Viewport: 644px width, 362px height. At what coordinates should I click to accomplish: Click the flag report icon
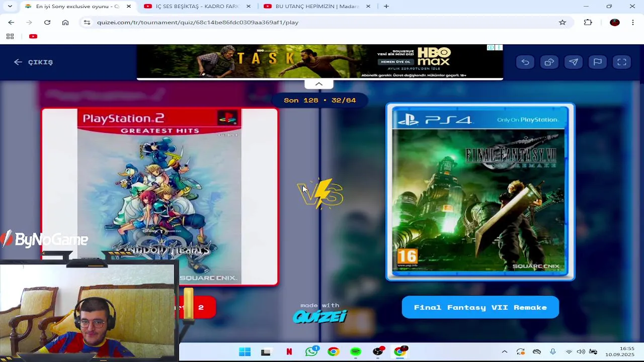click(x=598, y=62)
